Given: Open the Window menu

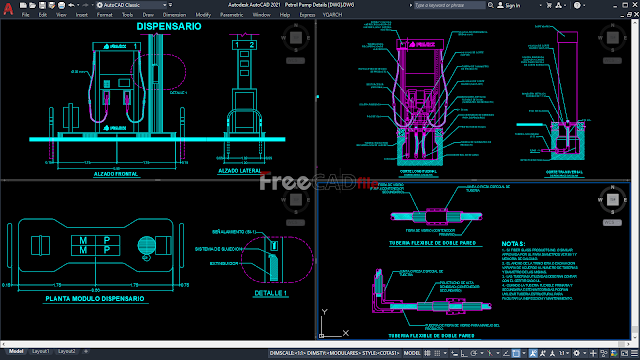Looking at the screenshot, I should [261, 15].
